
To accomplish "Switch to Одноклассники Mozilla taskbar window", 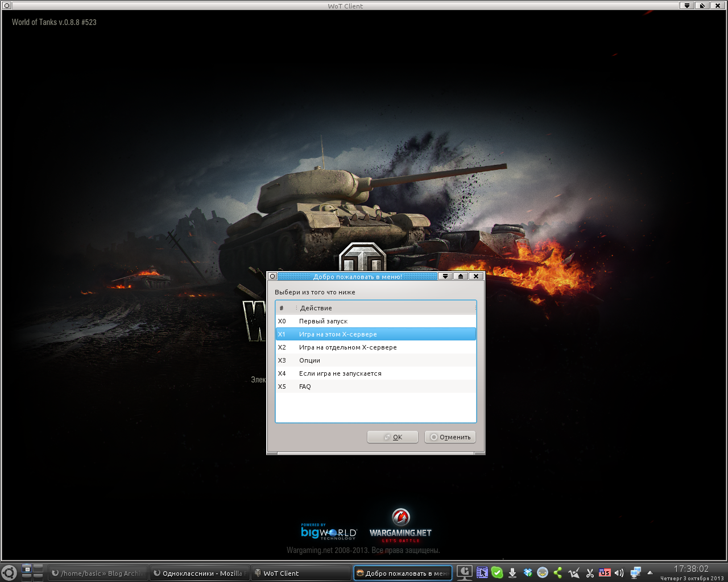I will 200,573.
